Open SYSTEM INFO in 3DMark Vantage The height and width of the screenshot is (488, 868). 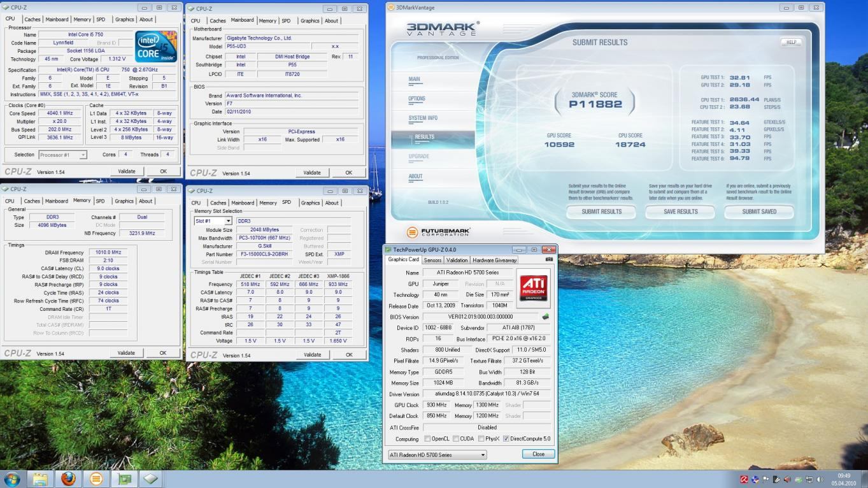pyautogui.click(x=423, y=118)
